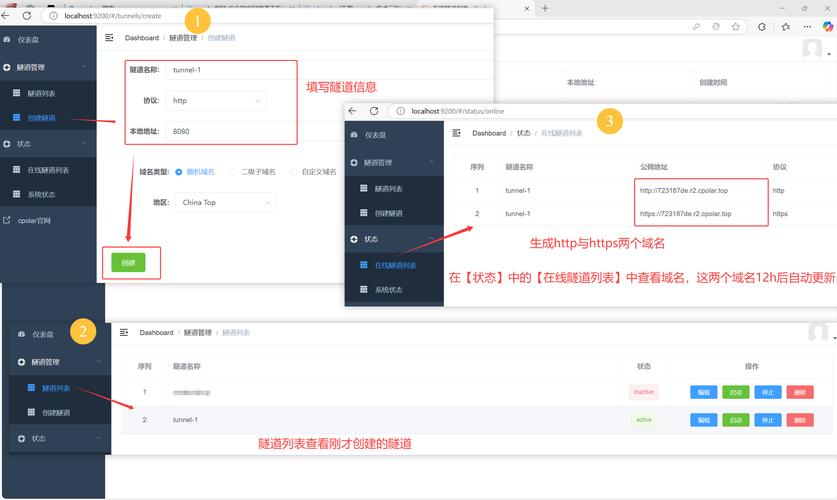Collapse 状态 in the create-tunnel window sidebar
The height and width of the screenshot is (500, 837).
point(48,144)
